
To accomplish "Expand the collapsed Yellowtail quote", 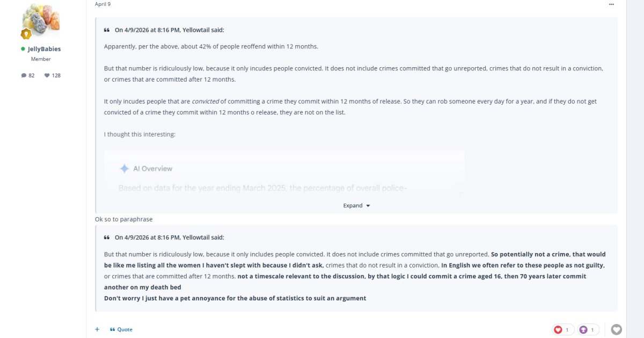I will 356,205.
